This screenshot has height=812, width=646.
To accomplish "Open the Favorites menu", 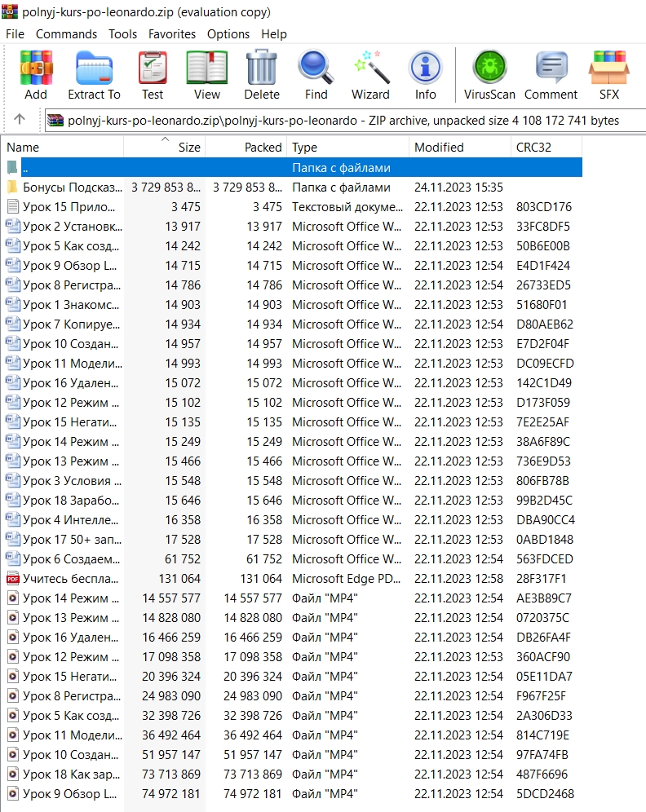I will tap(172, 34).
